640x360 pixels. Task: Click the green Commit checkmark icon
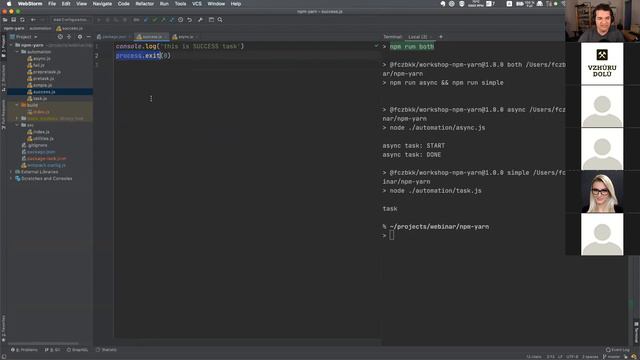coord(155,20)
